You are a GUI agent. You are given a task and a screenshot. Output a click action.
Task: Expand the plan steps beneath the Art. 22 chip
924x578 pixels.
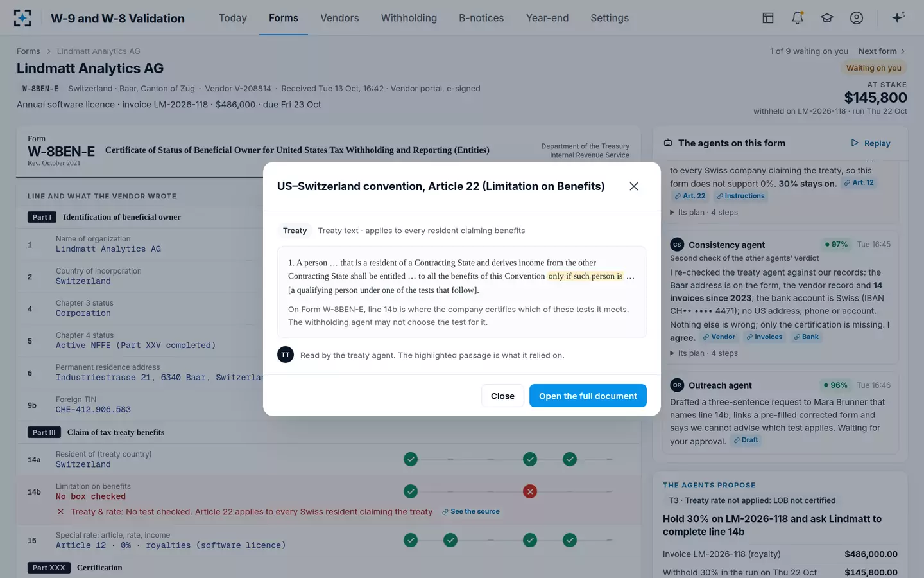click(704, 213)
